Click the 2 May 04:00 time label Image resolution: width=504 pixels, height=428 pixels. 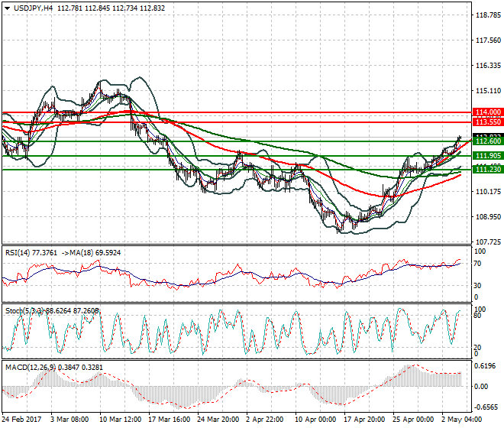pos(461,420)
